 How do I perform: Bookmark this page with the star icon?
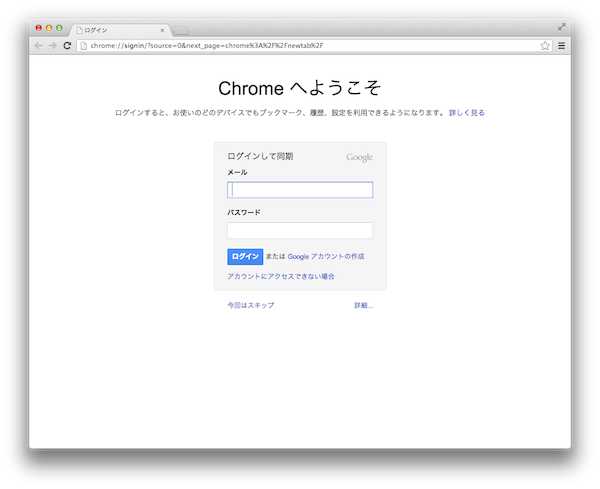pos(545,46)
